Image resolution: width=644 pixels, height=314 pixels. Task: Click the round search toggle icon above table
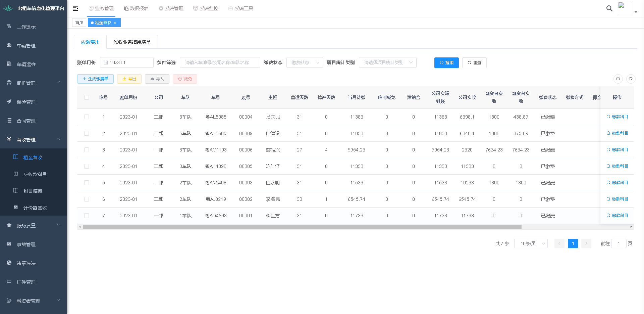[618, 79]
